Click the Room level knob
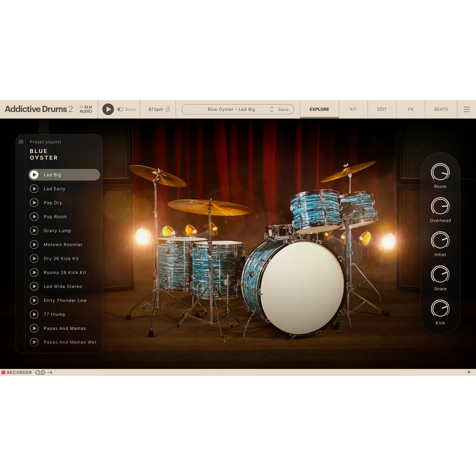Viewport: 476px width, 476px height. (x=440, y=172)
